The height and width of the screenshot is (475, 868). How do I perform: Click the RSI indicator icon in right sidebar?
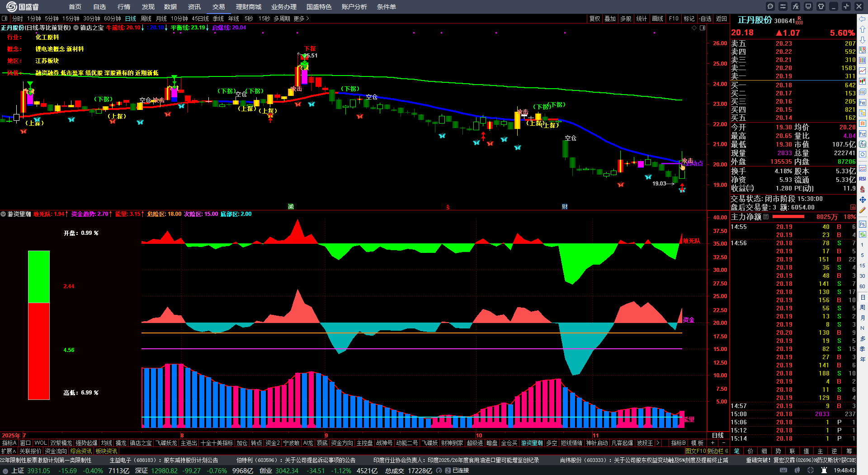point(863,179)
